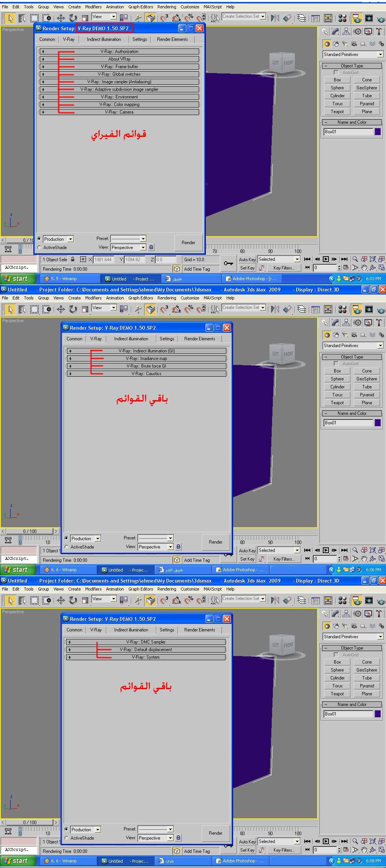Expand the V-Ray:: DMC Sampler rollout
The height and width of the screenshot is (868, 386).
click(146, 642)
